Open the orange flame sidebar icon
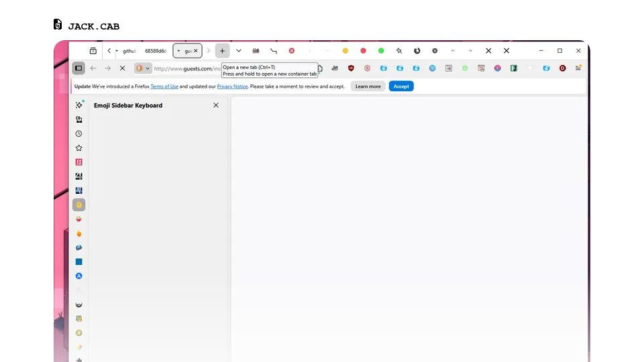 [79, 233]
